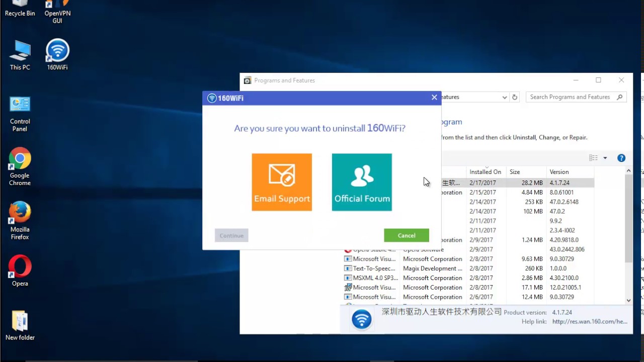
Task: Click the Continue button in uninstall dialog
Action: click(231, 235)
